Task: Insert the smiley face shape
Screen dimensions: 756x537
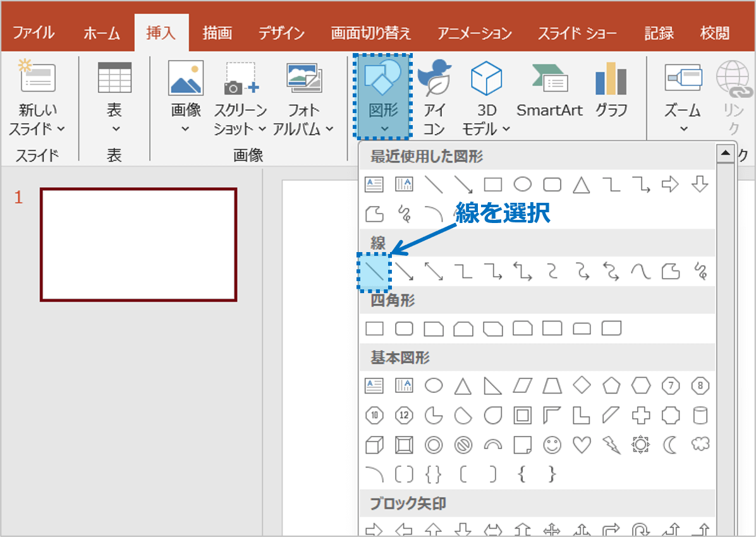Action: point(552,445)
